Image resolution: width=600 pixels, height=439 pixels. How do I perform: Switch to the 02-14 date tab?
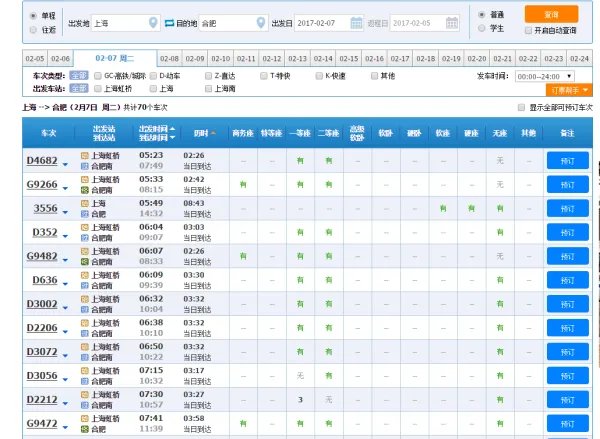click(x=323, y=59)
